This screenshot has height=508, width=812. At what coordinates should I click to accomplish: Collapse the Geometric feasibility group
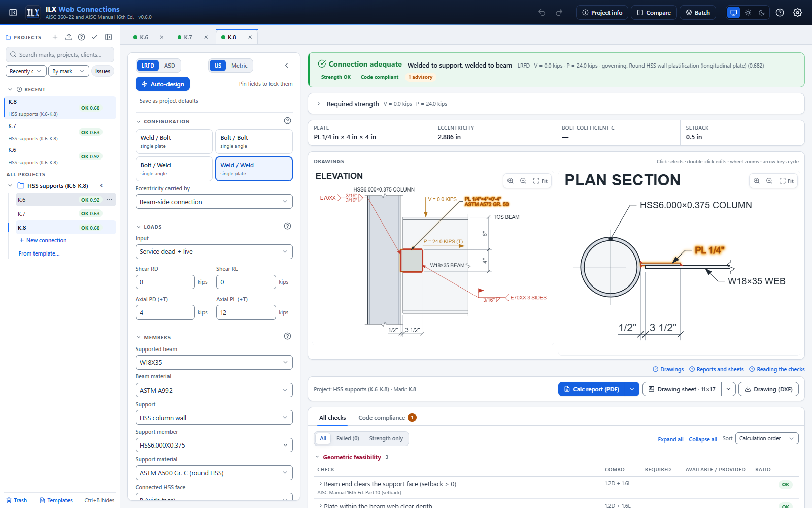[x=317, y=457]
